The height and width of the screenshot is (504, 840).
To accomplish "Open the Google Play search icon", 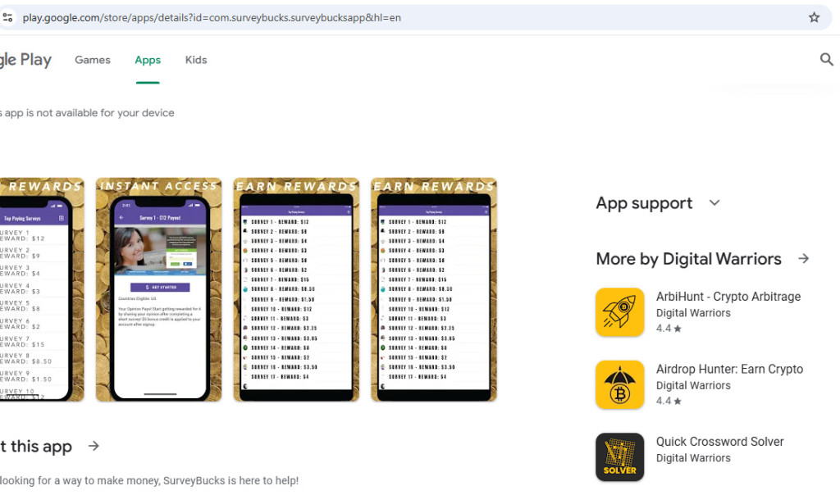I will click(826, 59).
